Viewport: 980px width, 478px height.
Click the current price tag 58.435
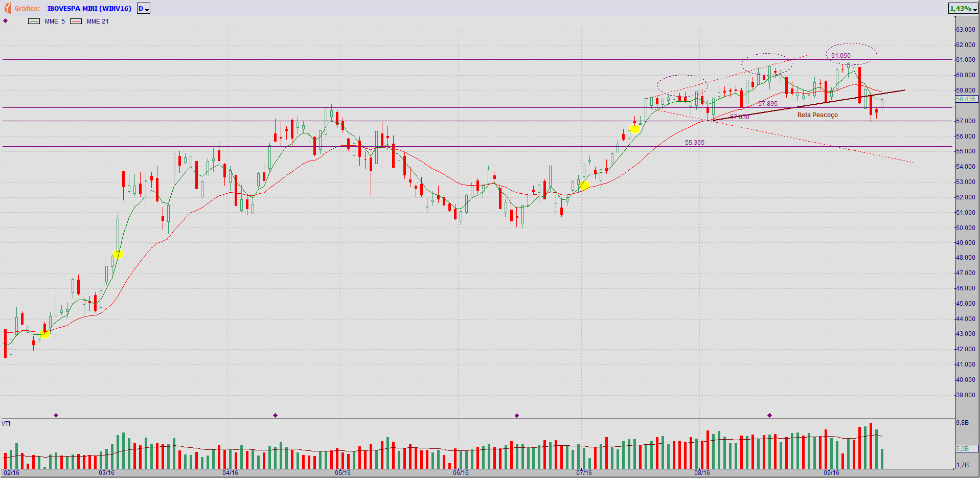(965, 99)
